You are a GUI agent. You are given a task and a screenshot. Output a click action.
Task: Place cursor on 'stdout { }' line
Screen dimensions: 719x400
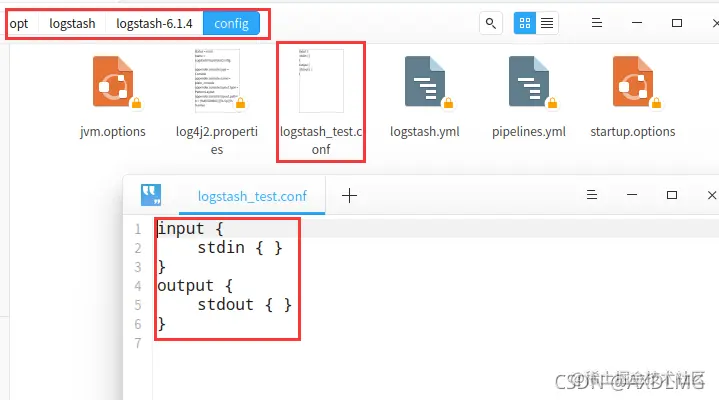[244, 305]
